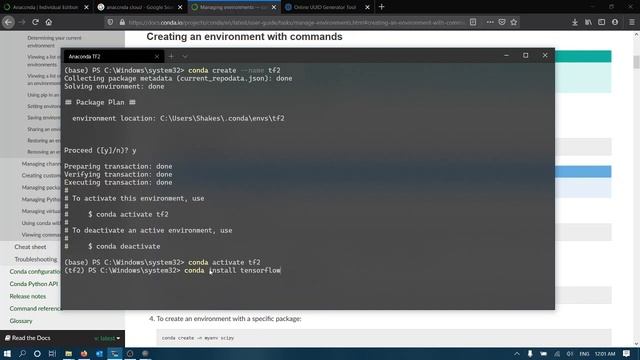Show site security padlock info
The height and width of the screenshot is (360, 640).
pos(122,22)
